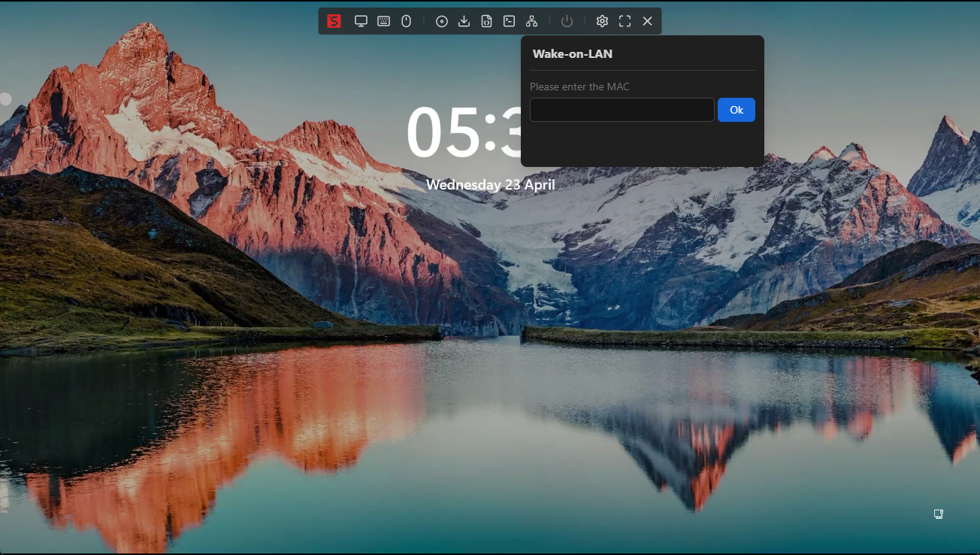Viewport: 980px width, 555px height.
Task: Open the display monitor icon
Action: (x=361, y=21)
